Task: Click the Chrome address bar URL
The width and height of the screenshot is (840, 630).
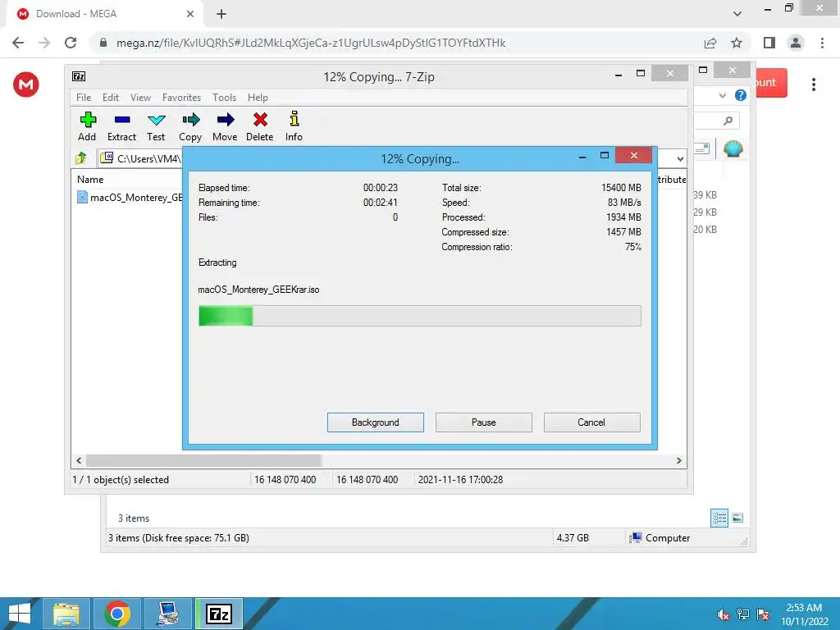Action: click(311, 43)
